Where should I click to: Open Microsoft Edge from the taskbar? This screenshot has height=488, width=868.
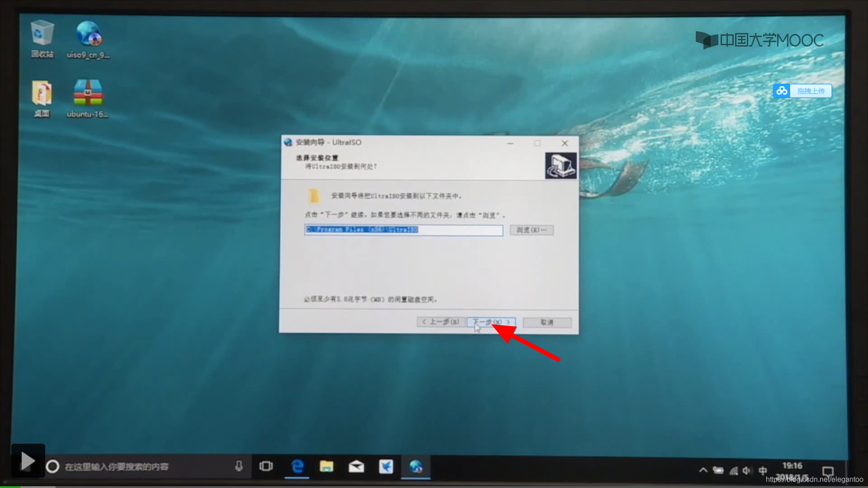297,467
